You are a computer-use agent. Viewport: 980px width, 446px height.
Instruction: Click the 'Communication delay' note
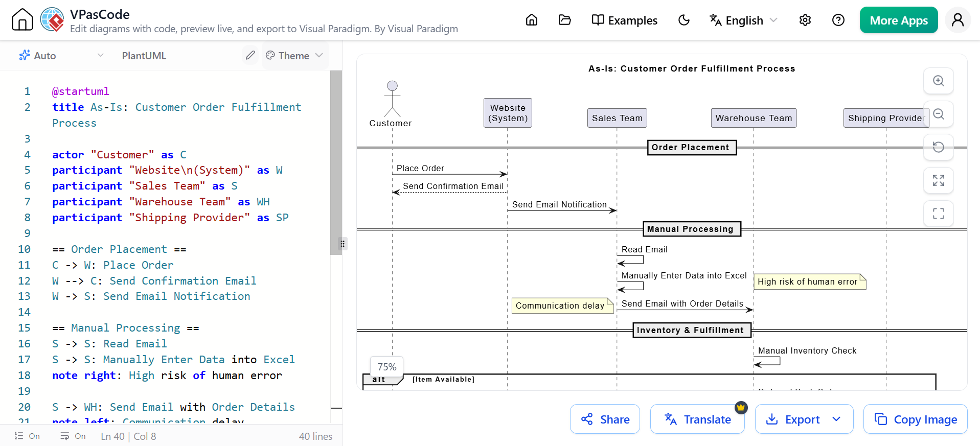(x=562, y=306)
